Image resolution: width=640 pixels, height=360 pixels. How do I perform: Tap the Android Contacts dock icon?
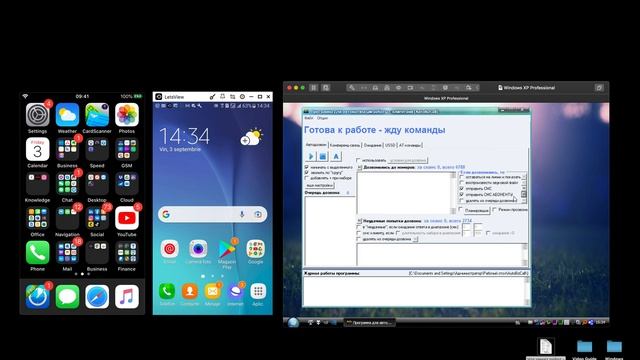pyautogui.click(x=189, y=291)
